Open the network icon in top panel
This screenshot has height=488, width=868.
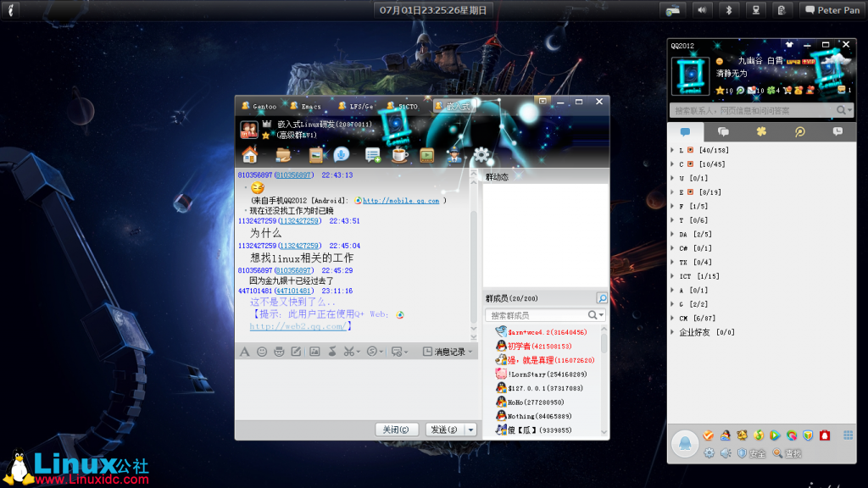(755, 10)
